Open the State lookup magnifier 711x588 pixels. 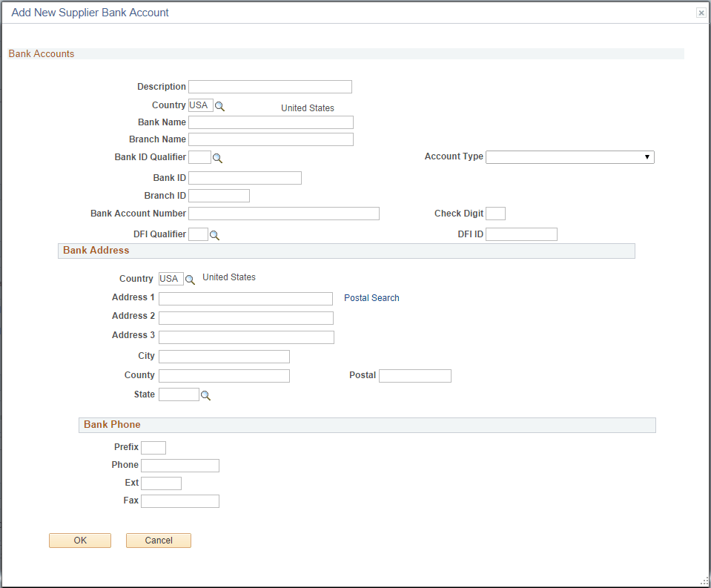coord(205,395)
